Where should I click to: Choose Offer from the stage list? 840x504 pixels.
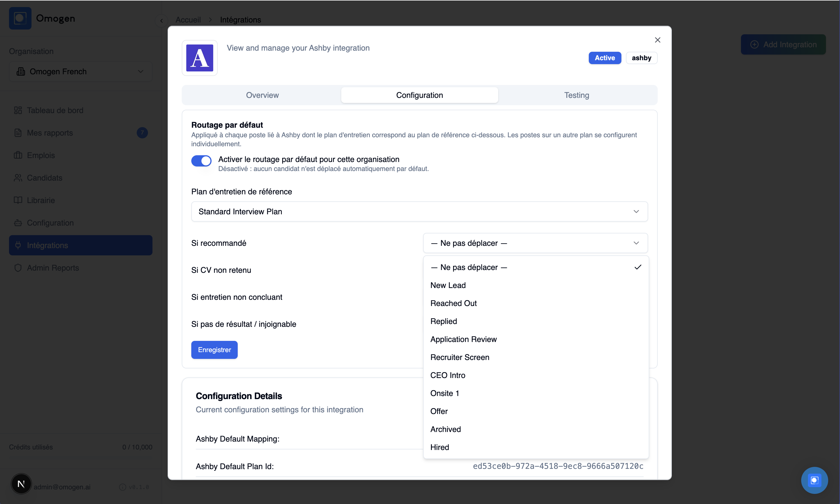pyautogui.click(x=536, y=411)
